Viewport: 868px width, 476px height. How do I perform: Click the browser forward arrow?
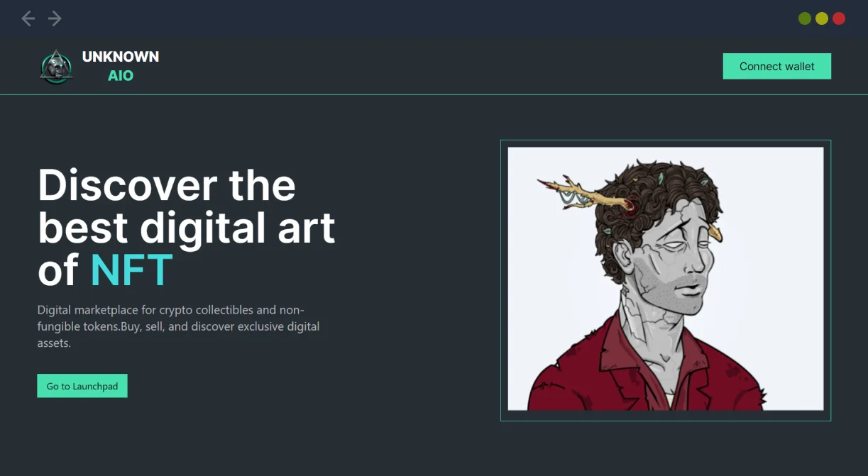[x=55, y=18]
